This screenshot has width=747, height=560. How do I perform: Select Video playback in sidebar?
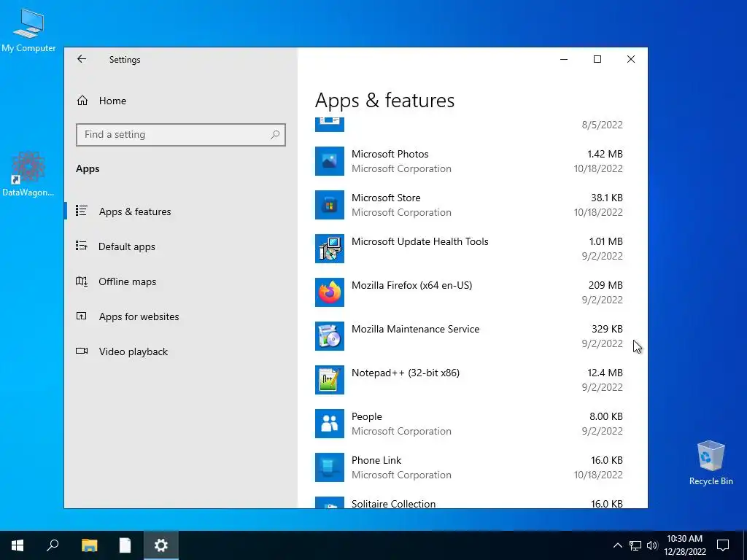click(x=133, y=351)
